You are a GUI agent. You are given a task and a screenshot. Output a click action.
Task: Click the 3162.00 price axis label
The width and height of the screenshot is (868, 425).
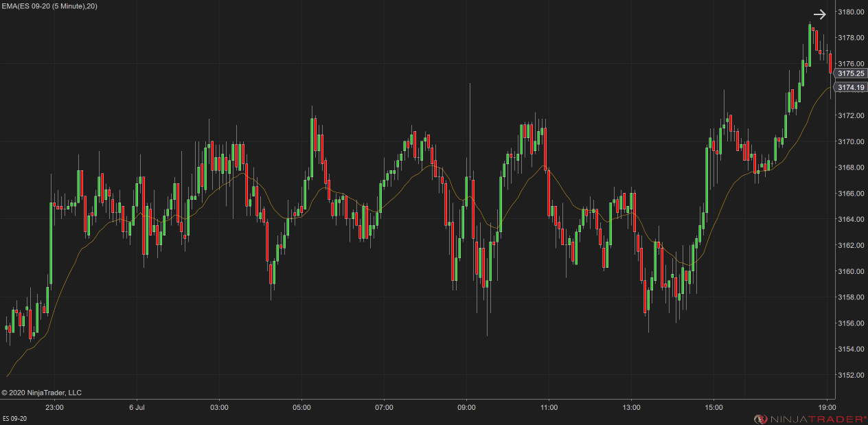(x=851, y=245)
